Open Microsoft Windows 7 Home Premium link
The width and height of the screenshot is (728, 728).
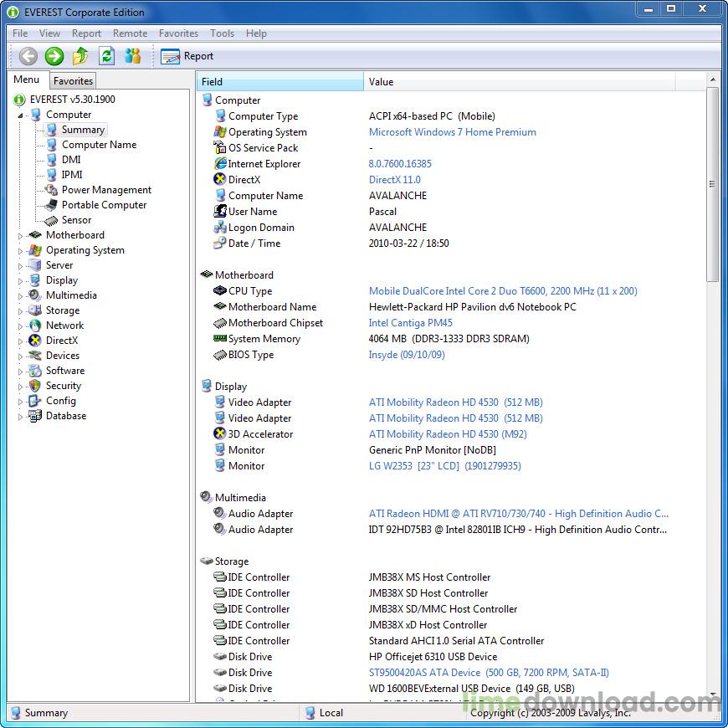point(452,132)
